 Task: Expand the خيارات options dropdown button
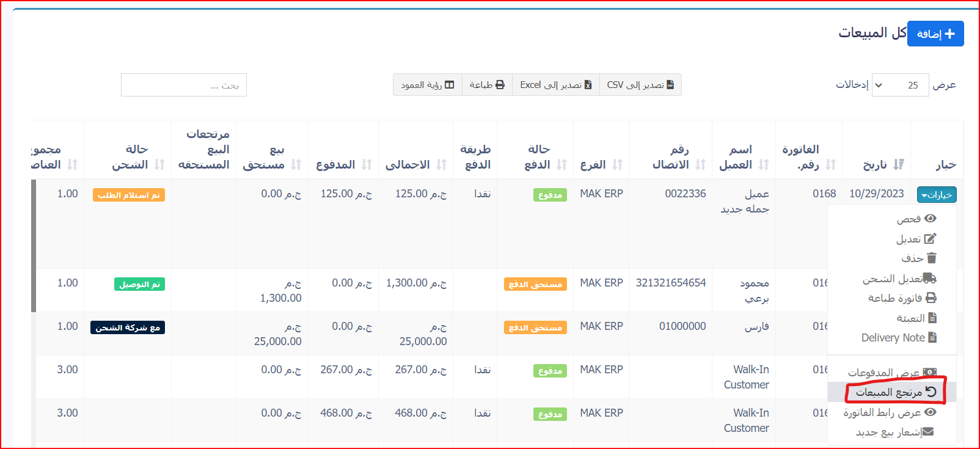(x=936, y=195)
